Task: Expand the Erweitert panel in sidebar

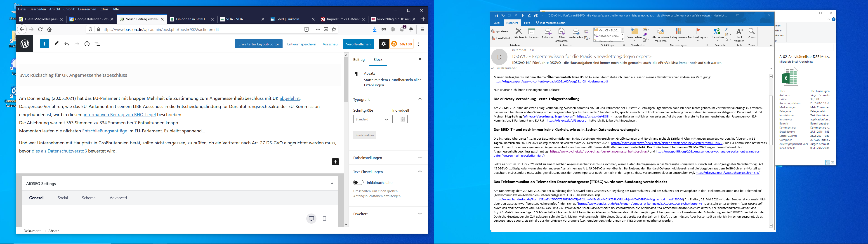Action: pyautogui.click(x=420, y=214)
